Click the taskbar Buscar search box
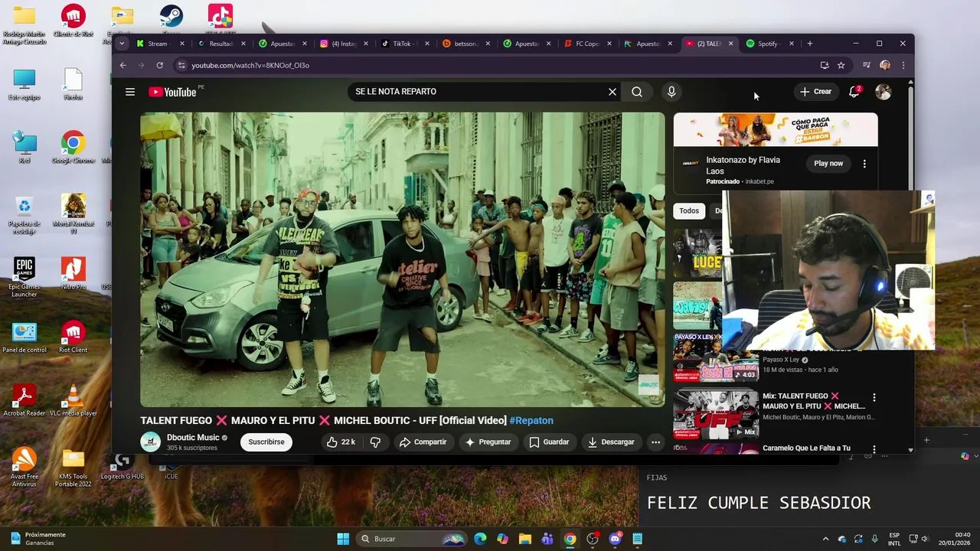The image size is (980, 551). pos(412,539)
